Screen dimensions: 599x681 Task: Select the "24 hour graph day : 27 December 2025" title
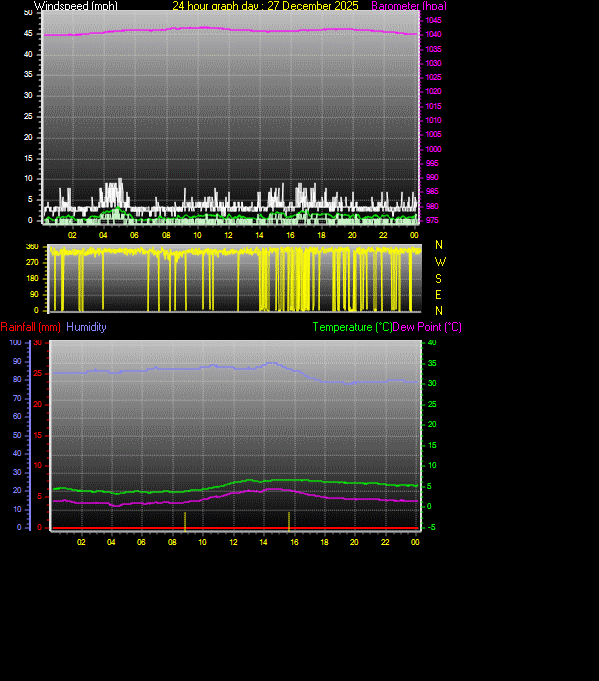(x=265, y=6)
